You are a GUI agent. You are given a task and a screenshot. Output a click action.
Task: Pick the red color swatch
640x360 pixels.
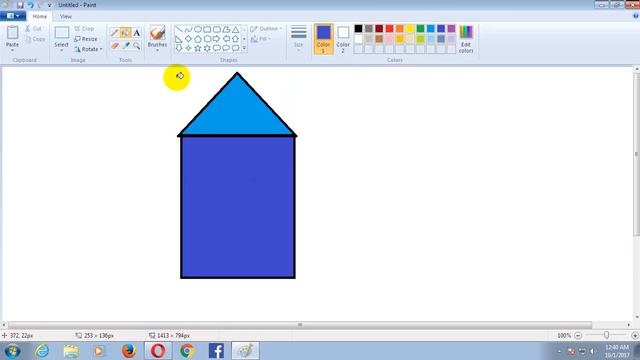(389, 29)
